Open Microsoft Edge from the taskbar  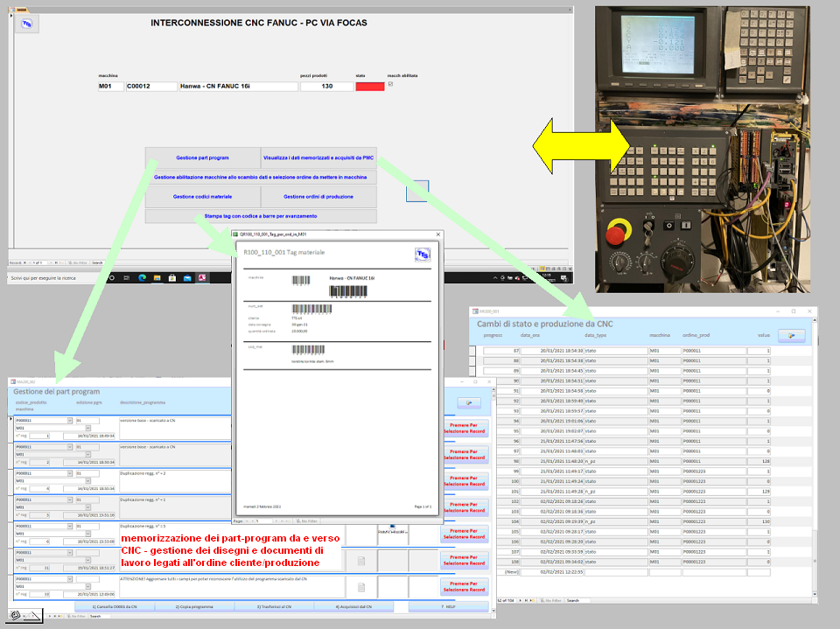tap(141, 277)
